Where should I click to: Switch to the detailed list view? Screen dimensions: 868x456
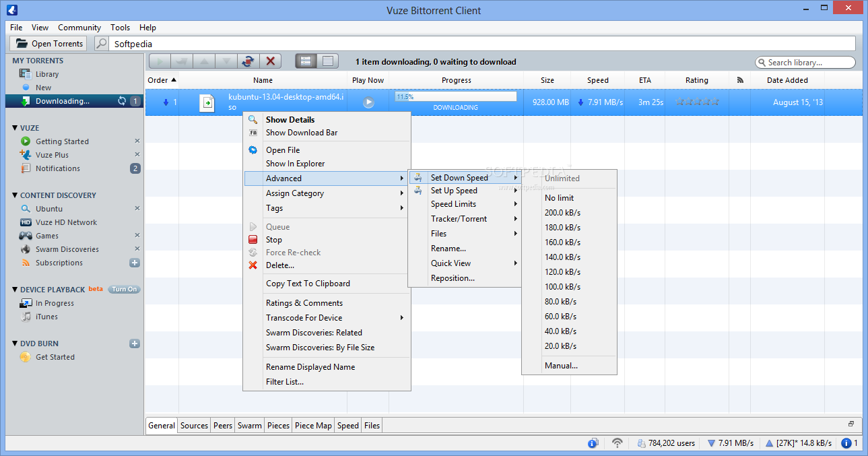(x=306, y=61)
